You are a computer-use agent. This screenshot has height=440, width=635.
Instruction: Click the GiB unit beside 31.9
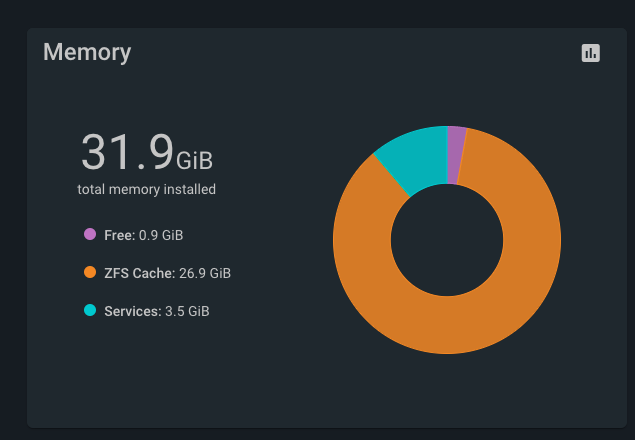[194, 161]
